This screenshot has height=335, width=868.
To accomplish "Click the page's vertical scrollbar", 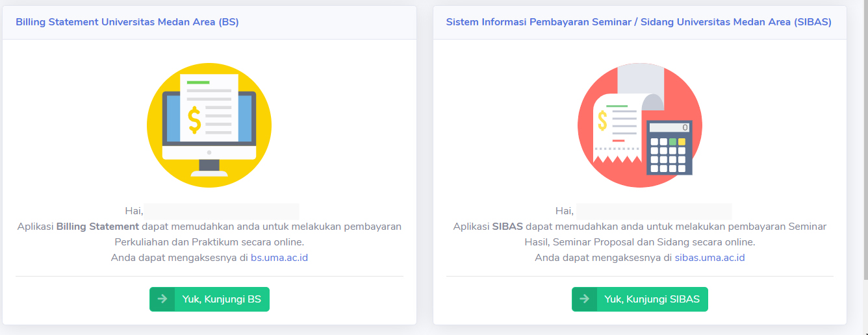I will (864, 140).
